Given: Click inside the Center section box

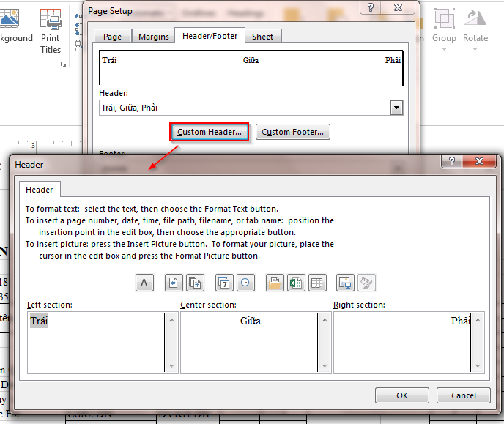Looking at the screenshot, I should 249,342.
